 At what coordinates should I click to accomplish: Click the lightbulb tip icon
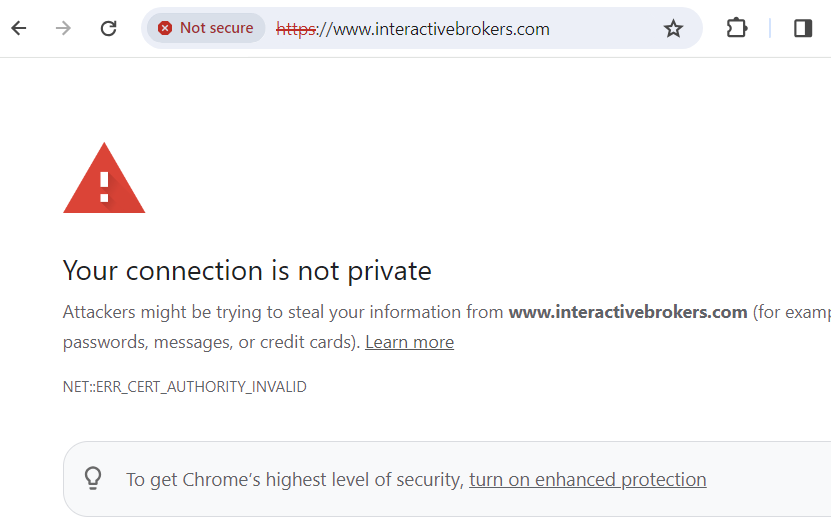(93, 478)
